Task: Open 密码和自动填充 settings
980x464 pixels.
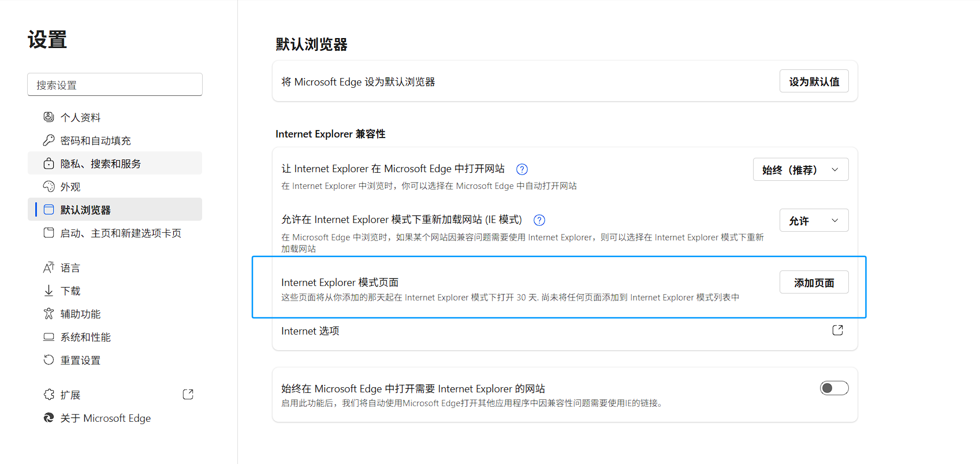Action: [115, 140]
